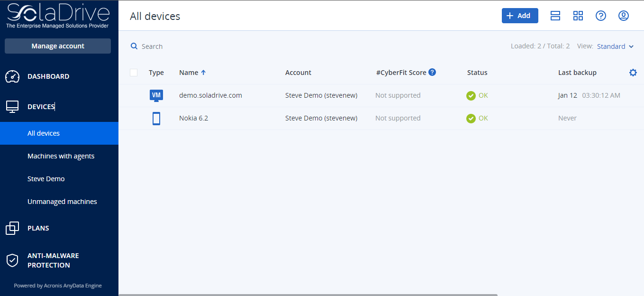
Task: Sort by the Account column header
Action: pos(298,73)
